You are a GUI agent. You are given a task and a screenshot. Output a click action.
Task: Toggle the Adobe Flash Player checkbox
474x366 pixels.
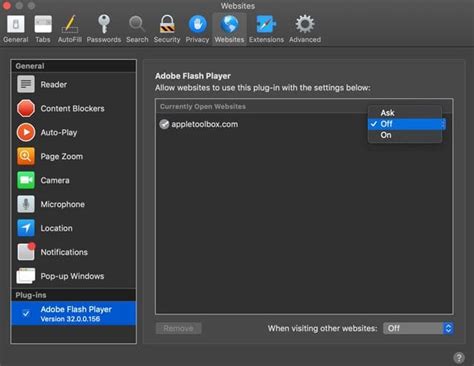(26, 314)
